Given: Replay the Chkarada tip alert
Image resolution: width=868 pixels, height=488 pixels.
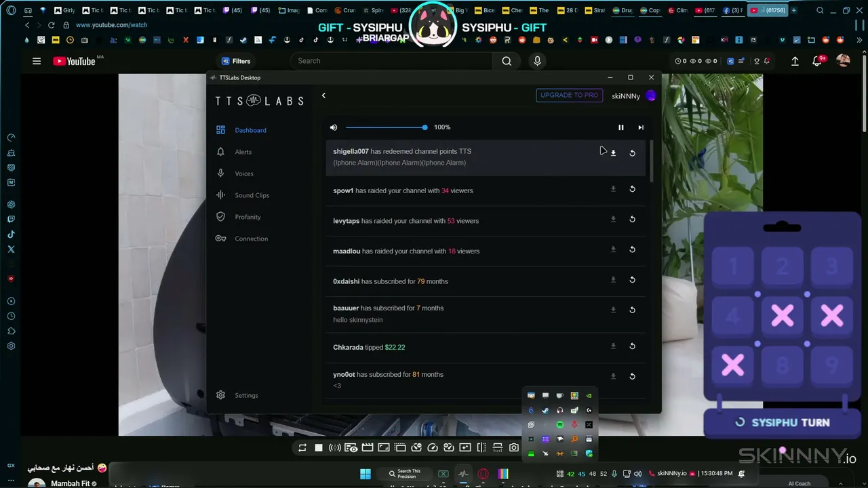Looking at the screenshot, I should (x=632, y=346).
